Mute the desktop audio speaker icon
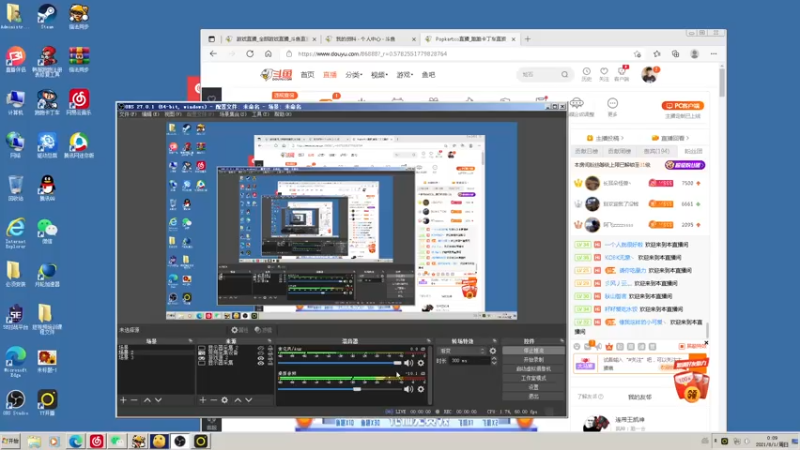 [x=409, y=389]
